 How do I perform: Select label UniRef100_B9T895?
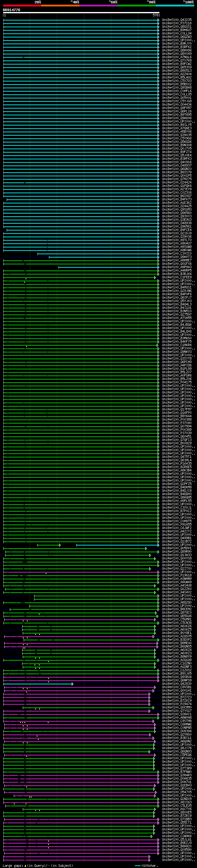[x=177, y=115]
